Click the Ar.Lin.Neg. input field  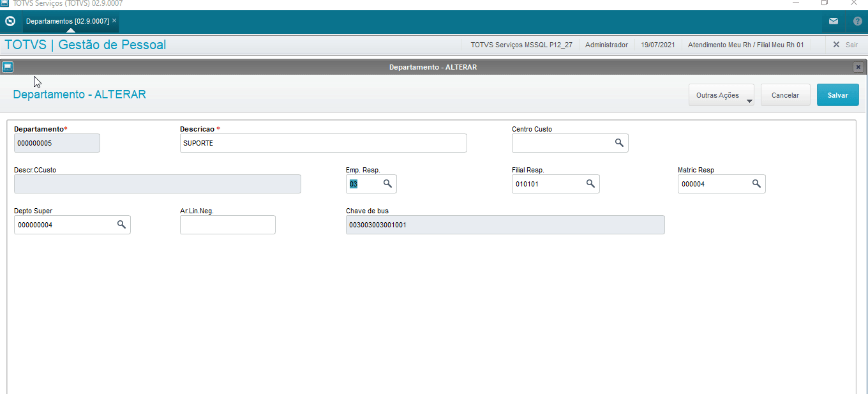228,225
